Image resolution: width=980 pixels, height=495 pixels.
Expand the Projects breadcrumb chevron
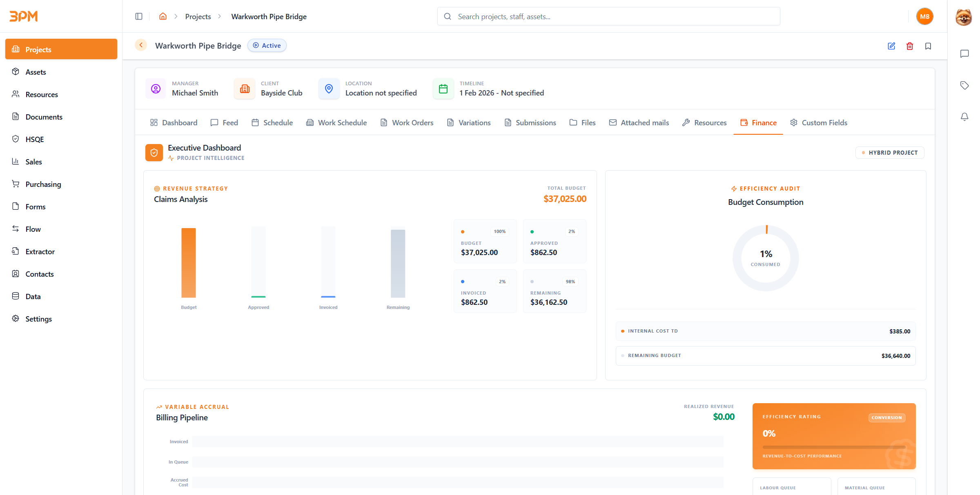coord(219,16)
